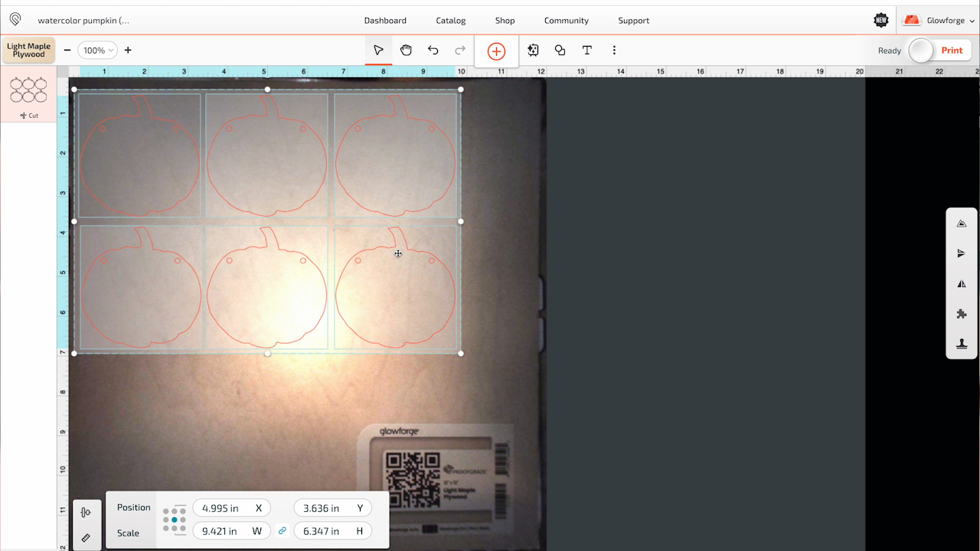Click the X position field 4.995 in
980x551 pixels.
(x=232, y=508)
